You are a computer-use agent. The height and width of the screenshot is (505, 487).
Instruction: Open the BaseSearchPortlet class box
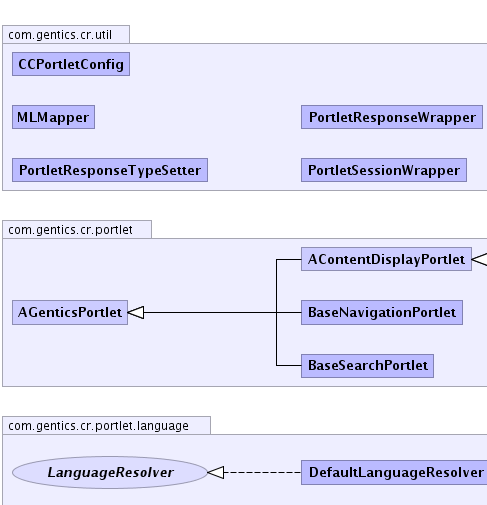point(367,366)
